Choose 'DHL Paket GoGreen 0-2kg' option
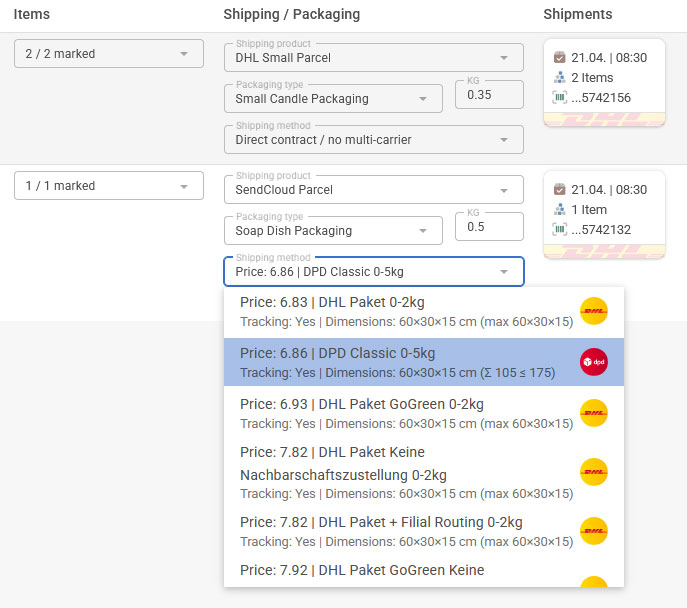The height and width of the screenshot is (608, 687). click(x=424, y=413)
